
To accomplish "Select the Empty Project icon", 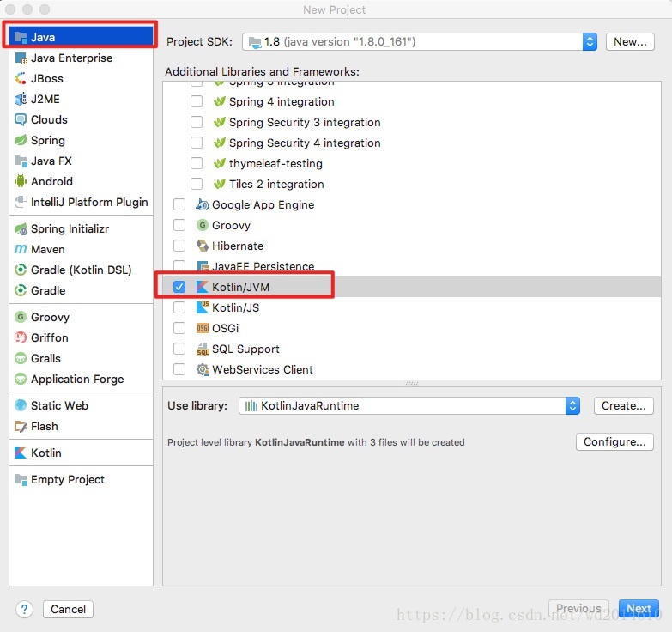I will (x=21, y=479).
